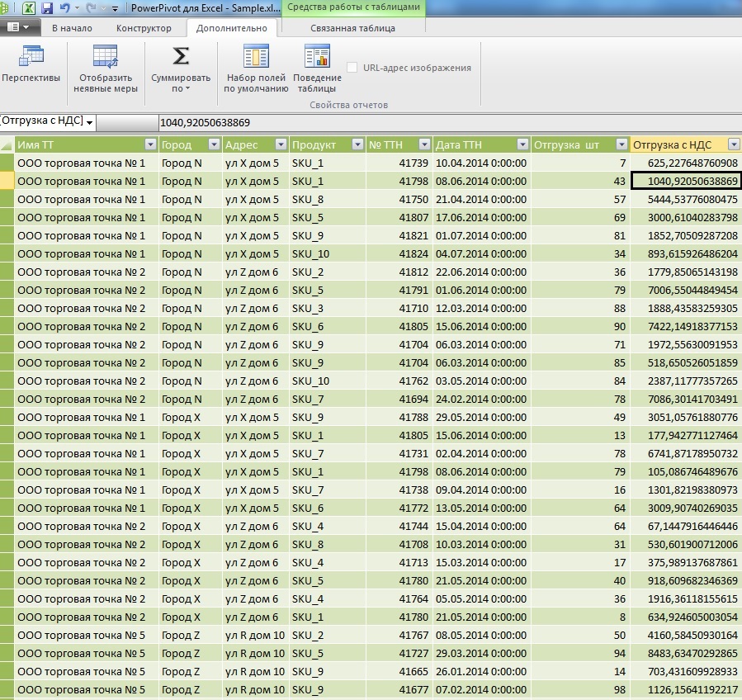This screenshot has width=742, height=700.
Task: Select the 'Дополнительно' tab
Action: (x=231, y=28)
